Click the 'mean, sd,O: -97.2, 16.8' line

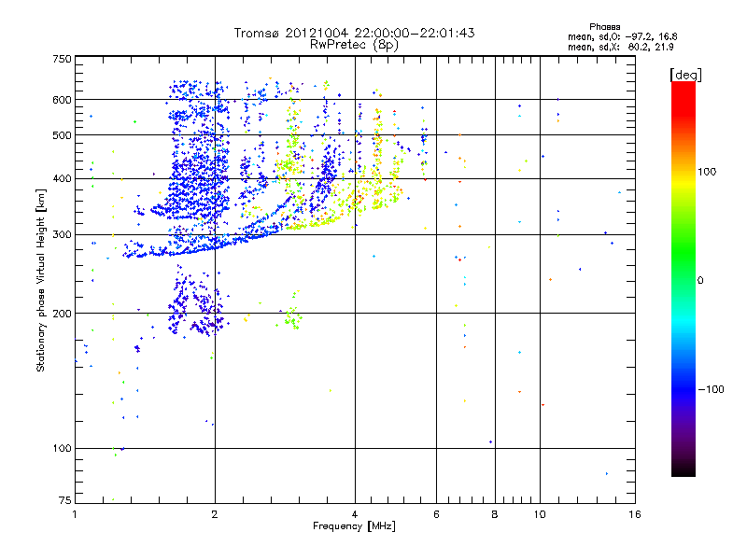click(622, 36)
